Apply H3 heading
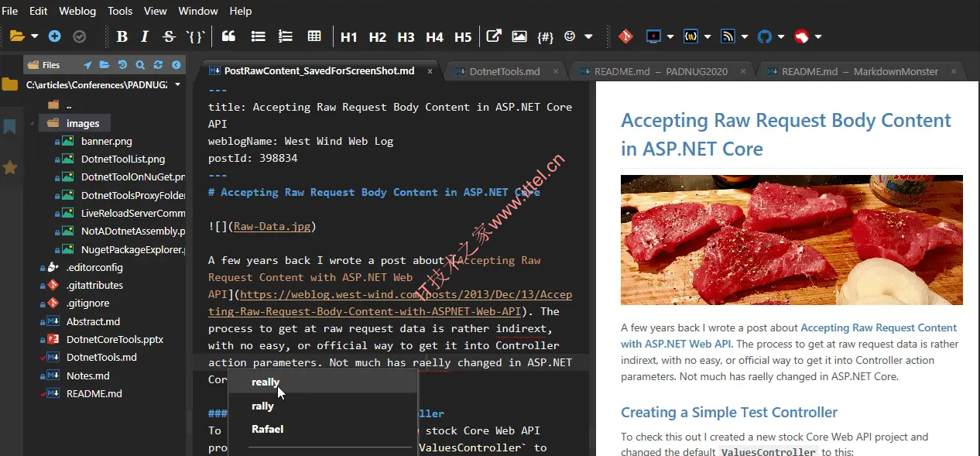The height and width of the screenshot is (456, 980). click(406, 37)
